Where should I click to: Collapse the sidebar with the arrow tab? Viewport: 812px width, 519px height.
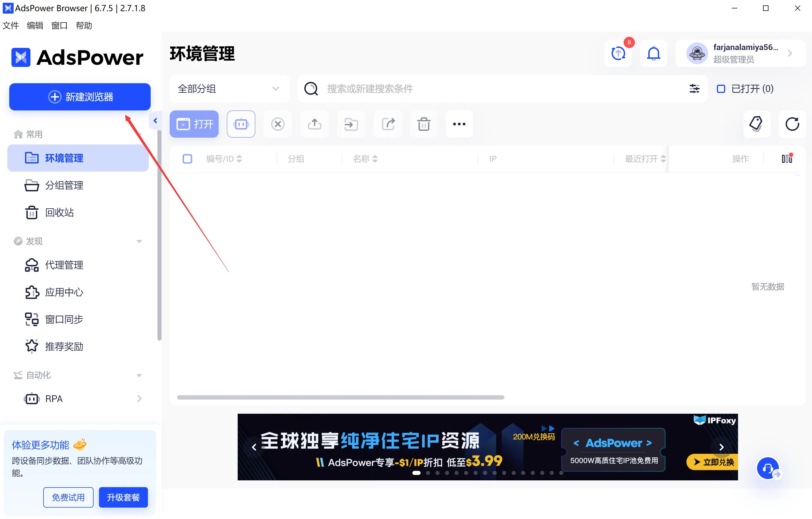pyautogui.click(x=155, y=121)
